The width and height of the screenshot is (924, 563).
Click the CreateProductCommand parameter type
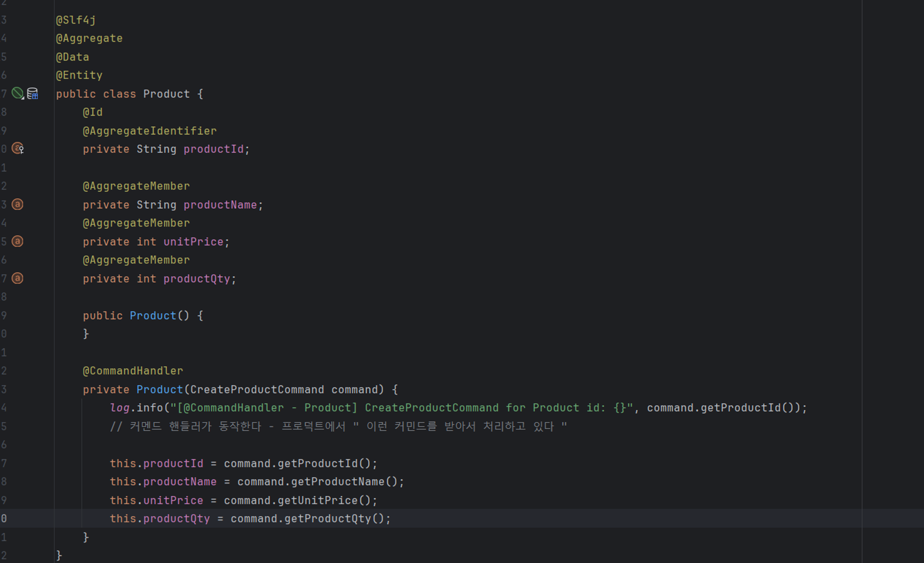pyautogui.click(x=257, y=389)
